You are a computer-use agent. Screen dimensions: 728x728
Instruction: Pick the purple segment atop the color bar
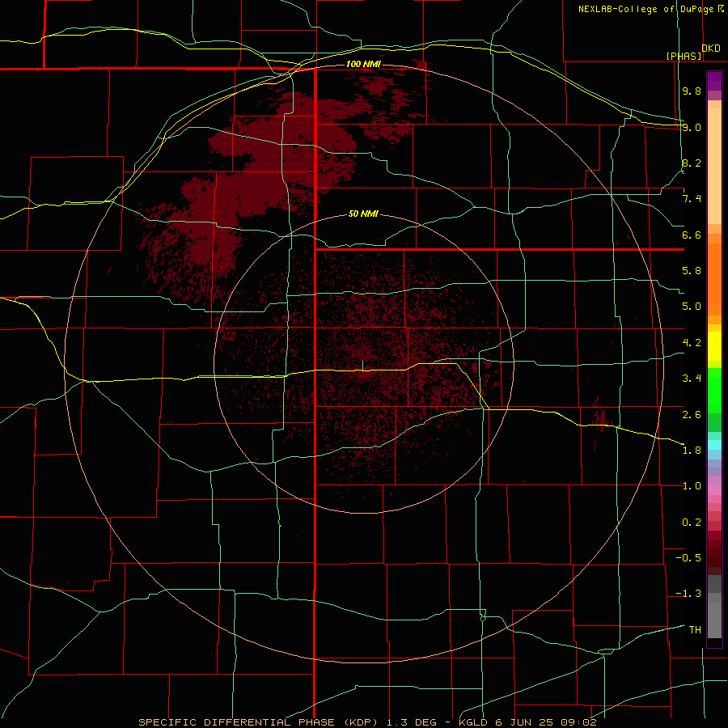pos(714,81)
